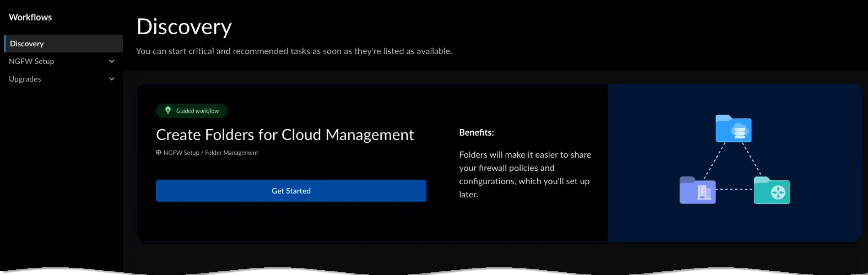Viewport: 868px width, 275px height.
Task: Click the Guided workflow badge
Action: [192, 111]
